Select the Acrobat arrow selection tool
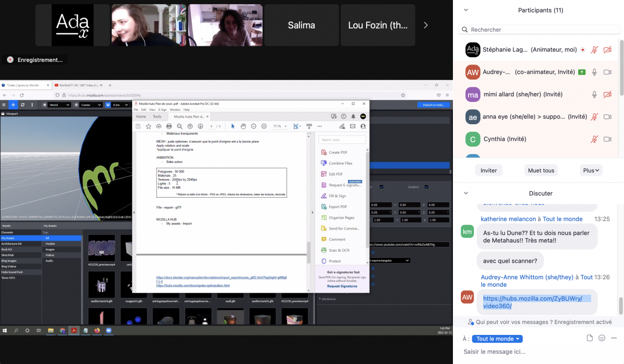Viewport: 624px width, 364px height. point(233,126)
